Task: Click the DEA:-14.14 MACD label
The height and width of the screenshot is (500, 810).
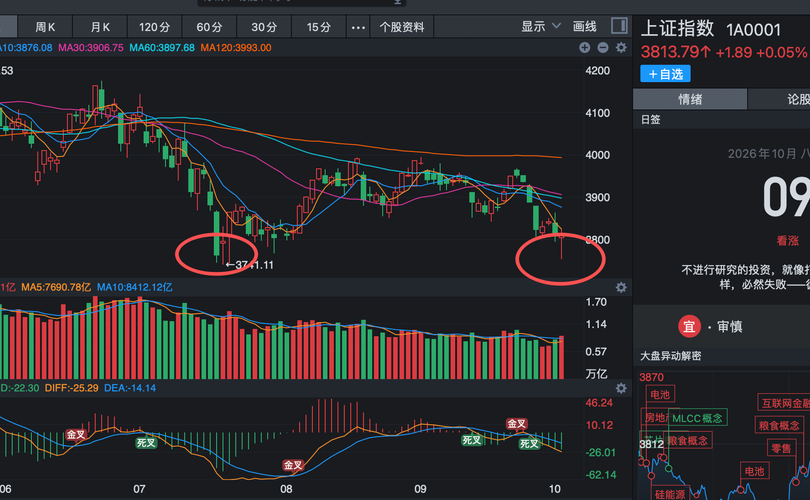Action: (130, 388)
